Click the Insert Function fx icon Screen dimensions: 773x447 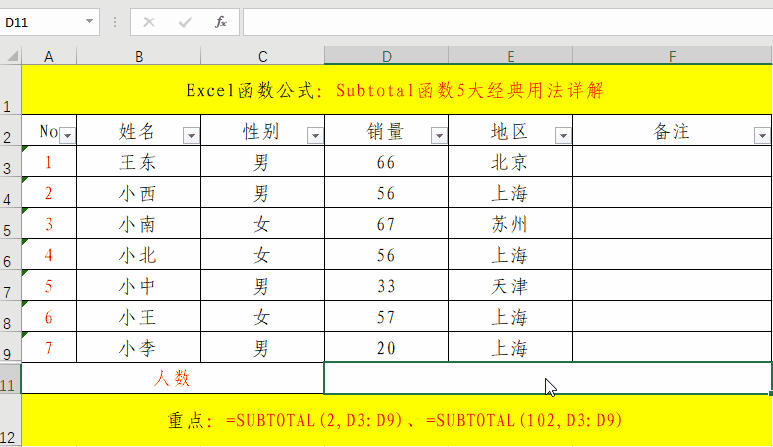coord(220,21)
